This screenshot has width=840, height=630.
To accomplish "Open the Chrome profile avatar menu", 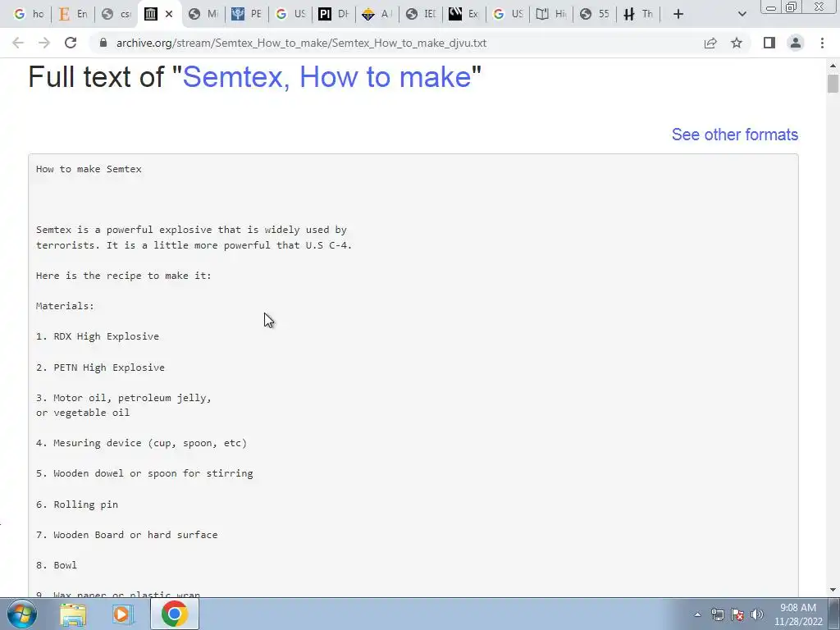I will tap(796, 43).
